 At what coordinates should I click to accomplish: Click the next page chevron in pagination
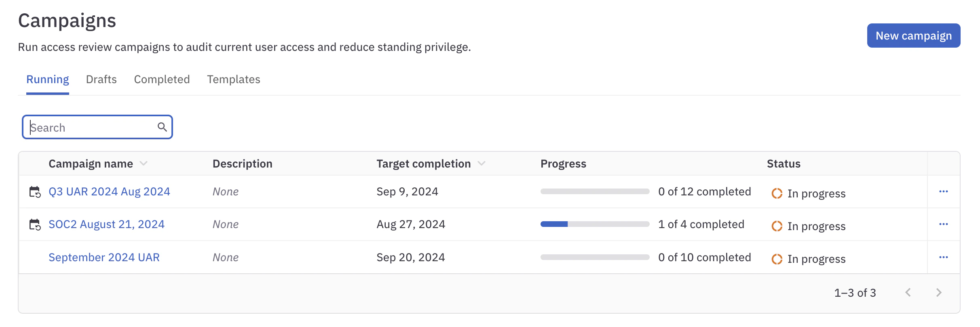pyautogui.click(x=938, y=293)
